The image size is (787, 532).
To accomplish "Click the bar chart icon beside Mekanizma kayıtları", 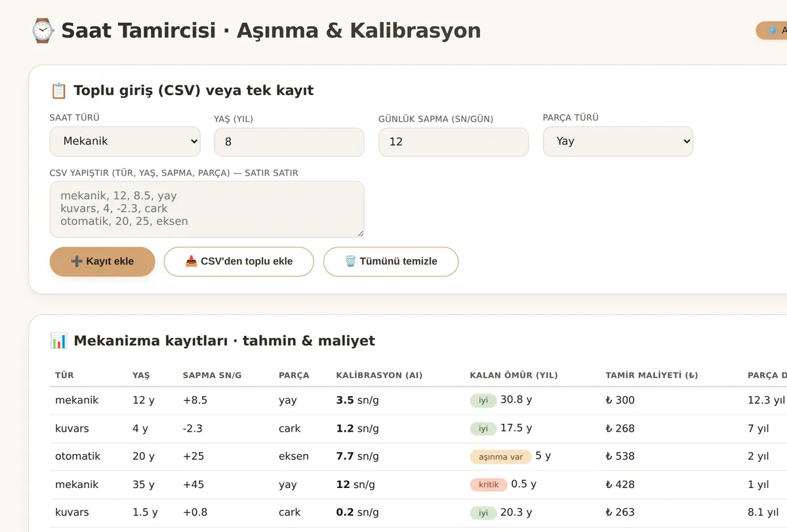I will [58, 340].
